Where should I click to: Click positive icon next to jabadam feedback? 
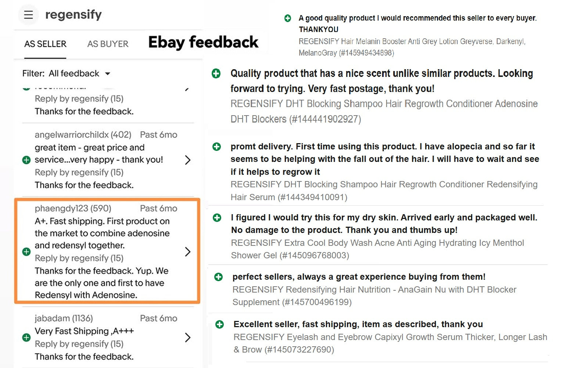(x=26, y=337)
